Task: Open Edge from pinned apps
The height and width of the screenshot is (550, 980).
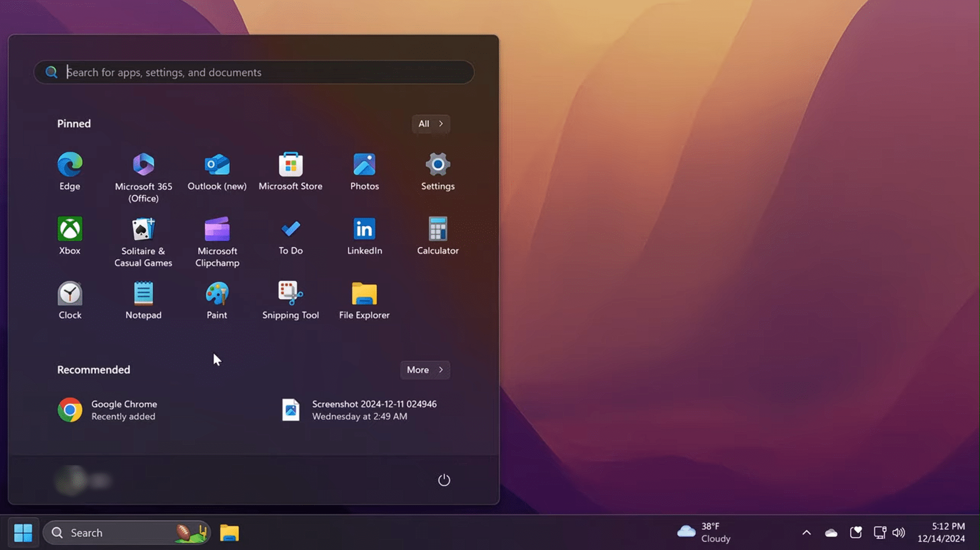Action: [70, 171]
